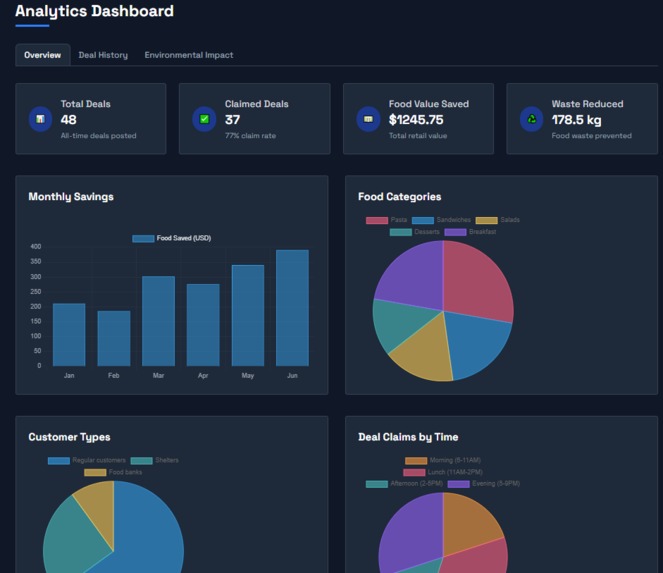Viewport: 663px width, 573px height.
Task: Click the 'Total retail value' text
Action: pos(418,136)
